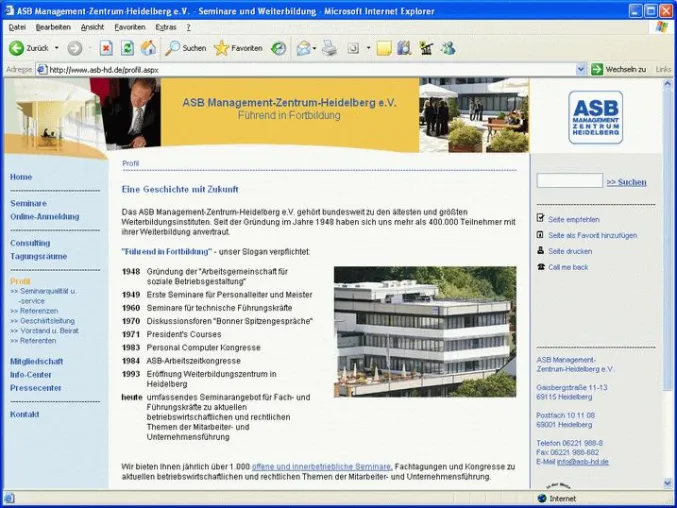
Task: Click the Internet zone globe icon
Action: click(x=542, y=498)
